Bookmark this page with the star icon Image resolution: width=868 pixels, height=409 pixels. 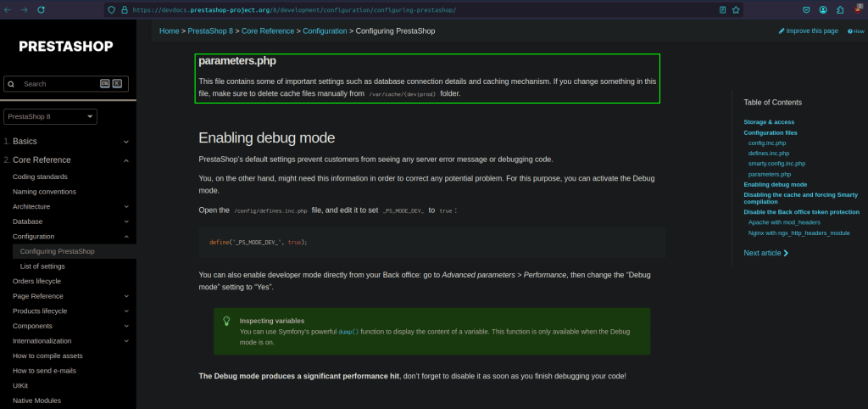737,9
